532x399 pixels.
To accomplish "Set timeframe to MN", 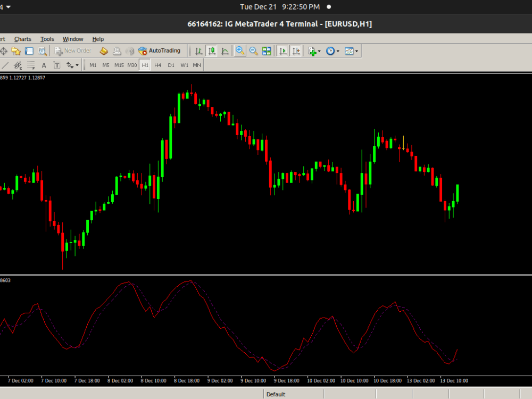I will tap(197, 65).
